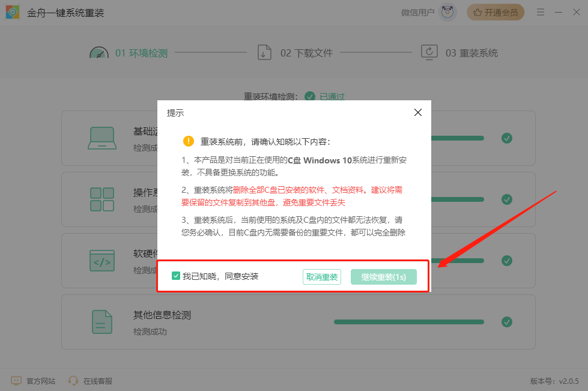Click the 取消重装 button
The width and height of the screenshot is (588, 391).
[x=322, y=277]
